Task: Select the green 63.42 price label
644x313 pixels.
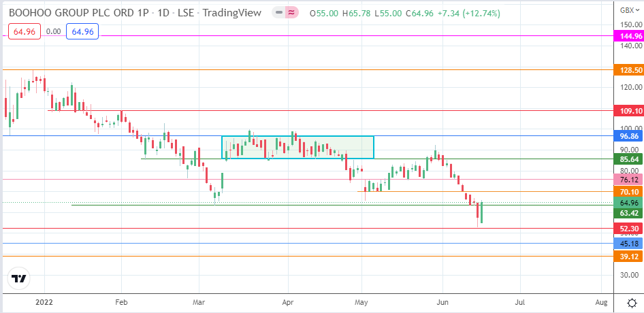Action: click(628, 213)
